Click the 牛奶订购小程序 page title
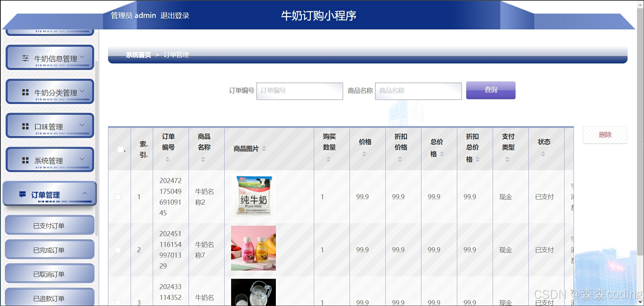The height and width of the screenshot is (306, 644). click(318, 16)
